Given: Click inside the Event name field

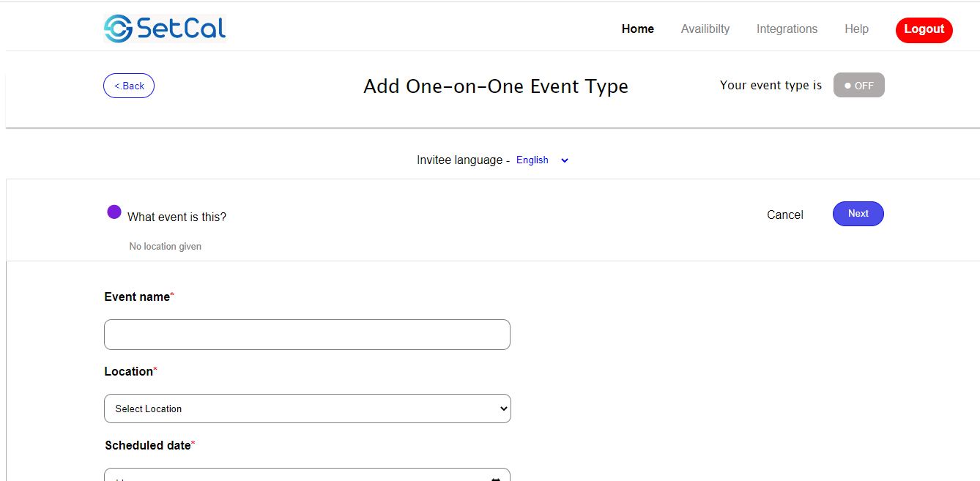Looking at the screenshot, I should pos(307,334).
